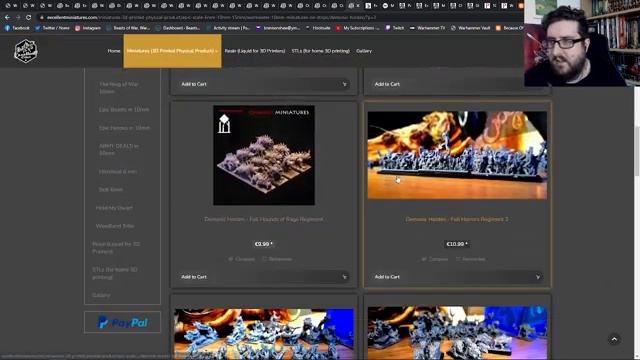Open the Gallery menu item
Viewport: 640px width, 360px height.
tap(364, 51)
